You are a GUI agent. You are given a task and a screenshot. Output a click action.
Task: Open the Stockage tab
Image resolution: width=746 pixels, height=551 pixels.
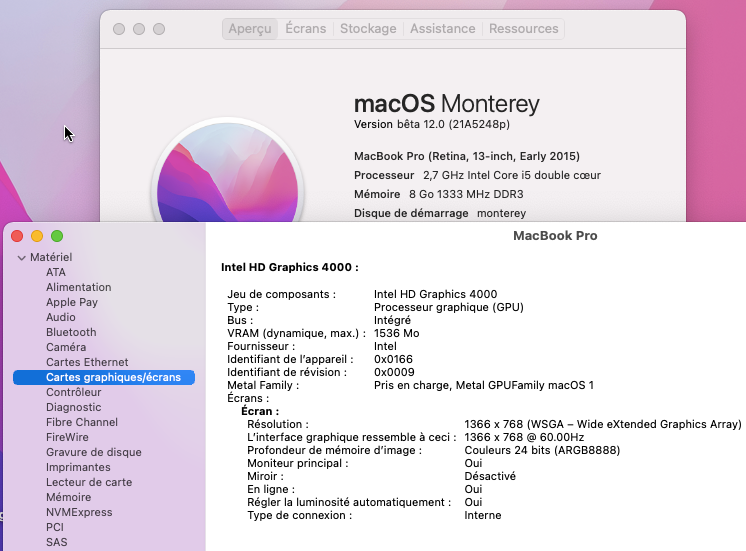[x=368, y=29]
